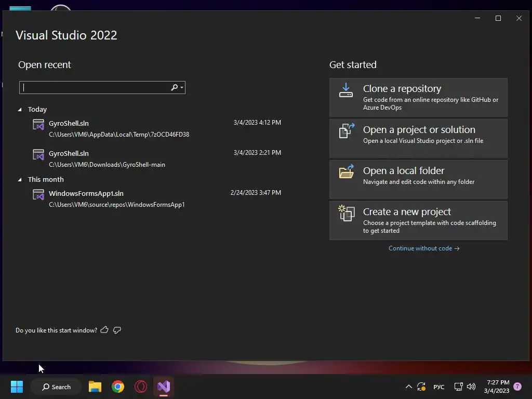The height and width of the screenshot is (399, 532).
Task: Click the Open a local folder icon
Action: point(347,171)
